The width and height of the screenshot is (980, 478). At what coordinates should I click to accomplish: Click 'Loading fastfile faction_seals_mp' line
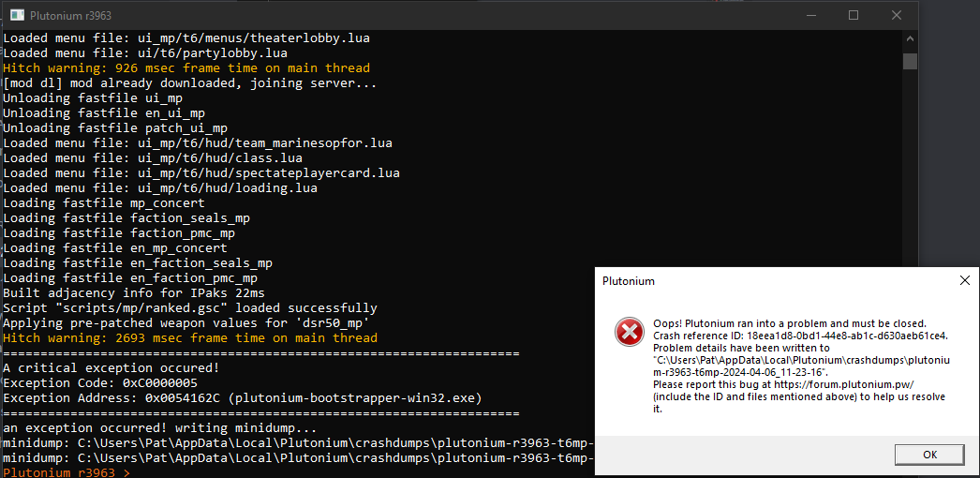click(x=126, y=218)
